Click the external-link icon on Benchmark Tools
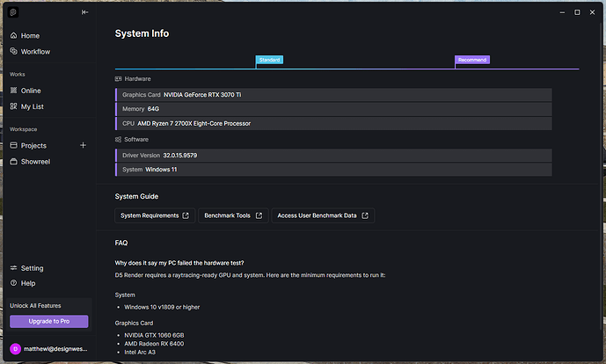This screenshot has width=606, height=364. pyautogui.click(x=259, y=215)
